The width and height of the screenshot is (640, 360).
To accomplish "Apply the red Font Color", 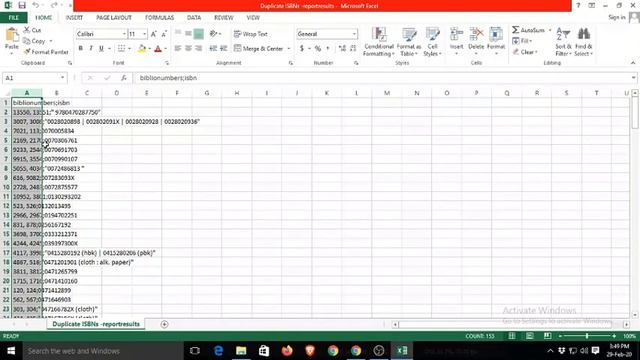I will pos(158,49).
